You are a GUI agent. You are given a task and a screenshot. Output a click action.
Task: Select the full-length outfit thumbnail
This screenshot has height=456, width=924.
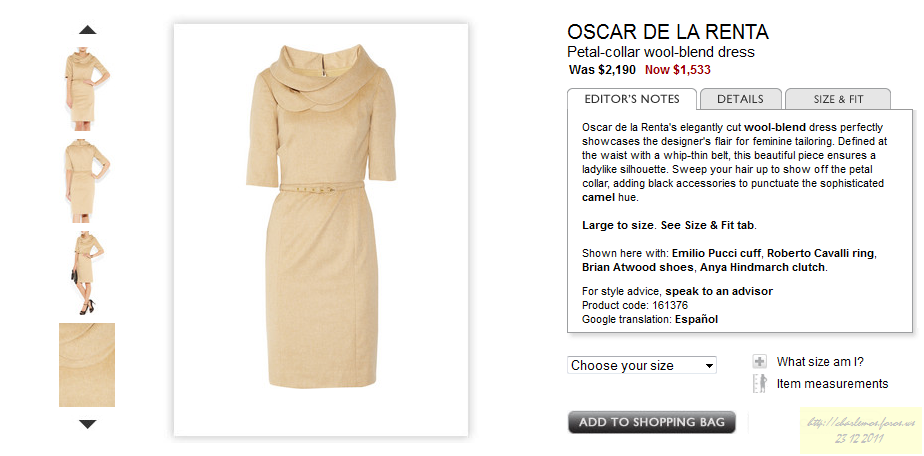pos(87,272)
